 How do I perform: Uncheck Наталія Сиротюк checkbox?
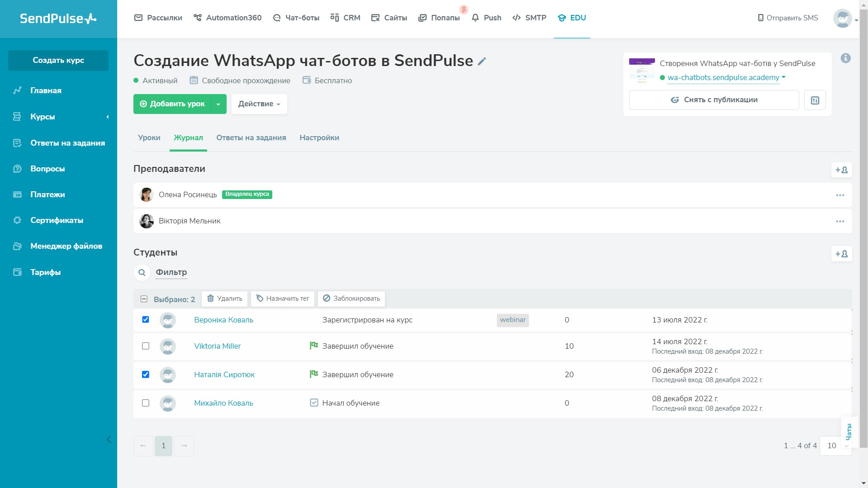[x=146, y=374]
